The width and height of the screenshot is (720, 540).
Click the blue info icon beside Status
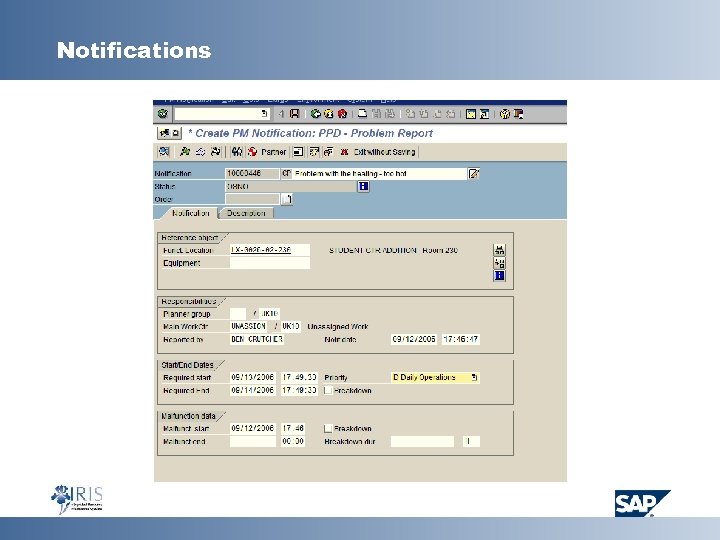point(363,186)
